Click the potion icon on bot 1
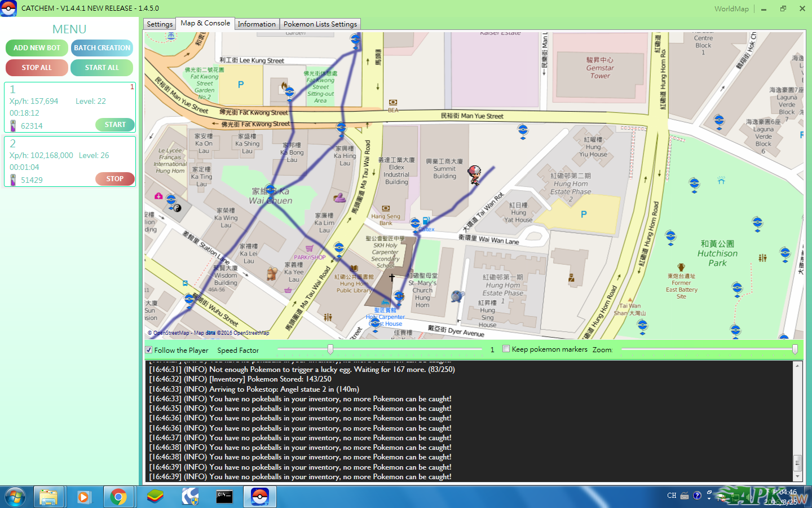Image resolution: width=812 pixels, height=508 pixels. pos(14,125)
